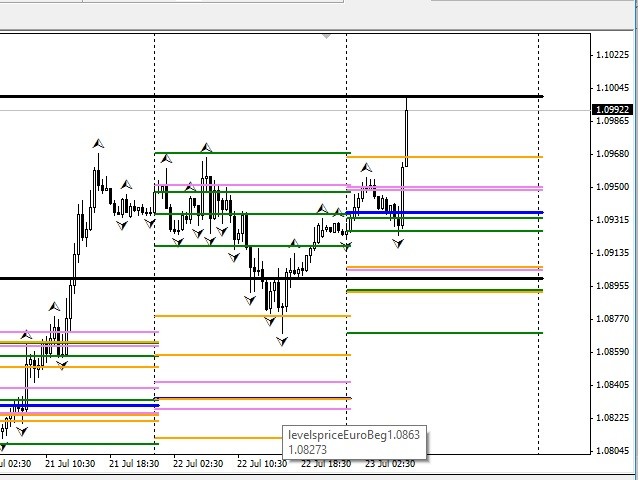The width and height of the screenshot is (640, 480).
Task: Click the 21 Jul 18:30 time label
Action: 134,464
